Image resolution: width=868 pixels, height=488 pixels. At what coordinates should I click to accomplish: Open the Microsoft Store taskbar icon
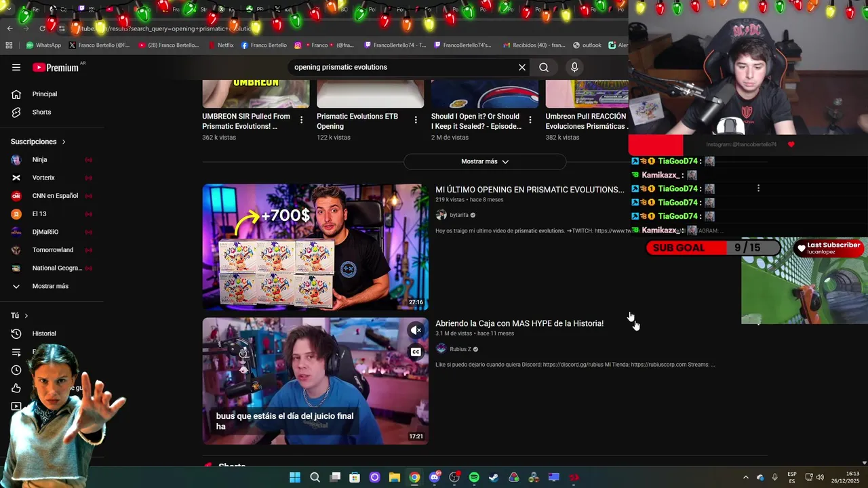[355, 477]
